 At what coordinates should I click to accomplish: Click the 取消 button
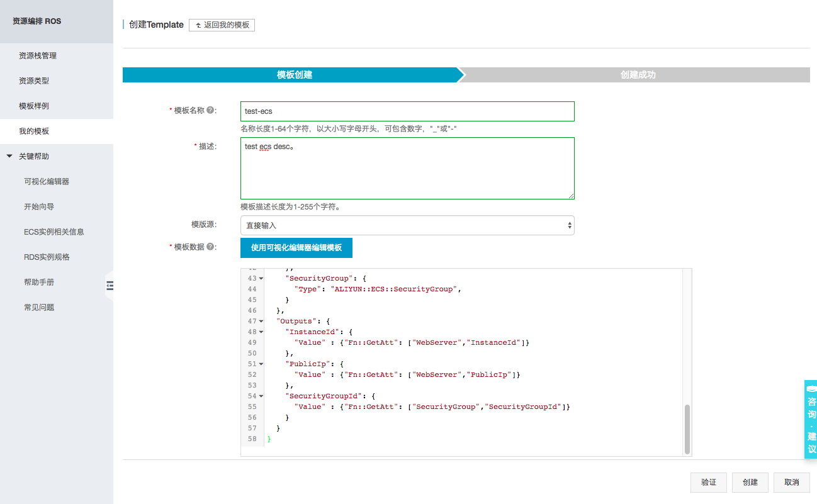point(792,483)
